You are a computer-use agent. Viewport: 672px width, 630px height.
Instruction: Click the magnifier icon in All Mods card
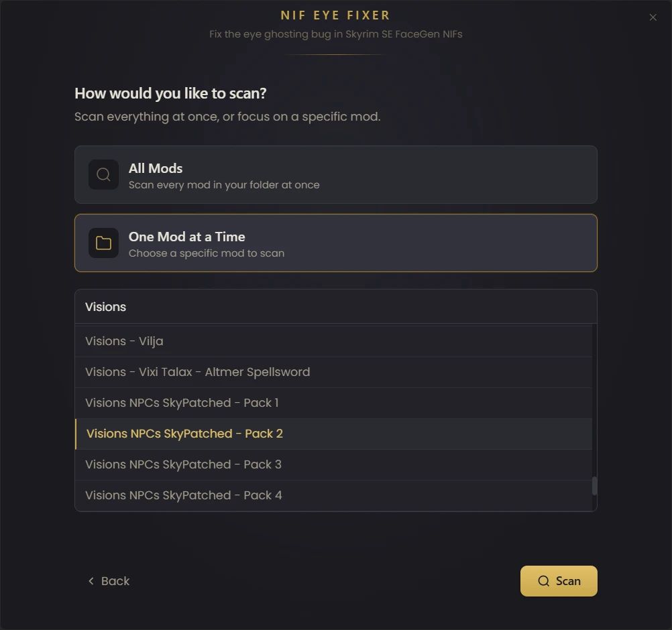[x=103, y=175]
